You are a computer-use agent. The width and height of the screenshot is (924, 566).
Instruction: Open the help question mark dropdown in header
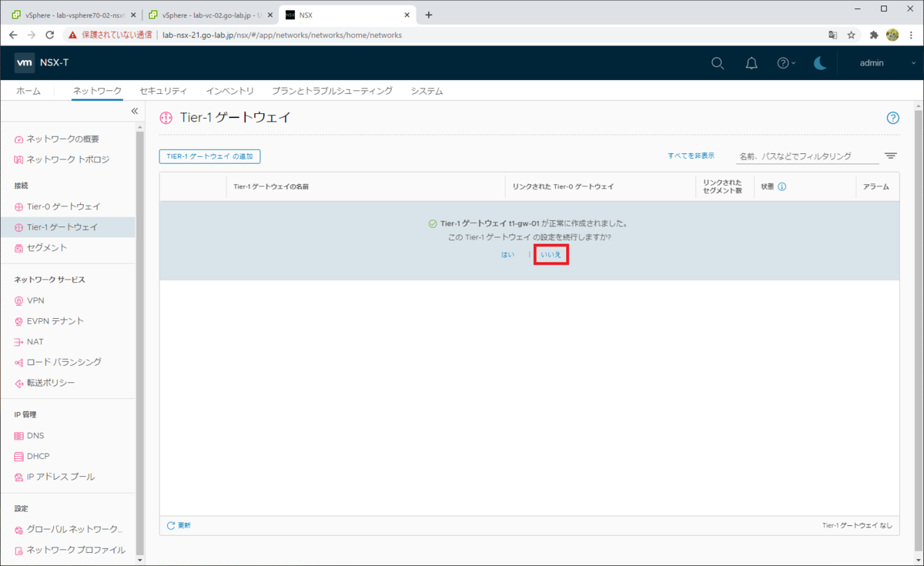pos(786,63)
